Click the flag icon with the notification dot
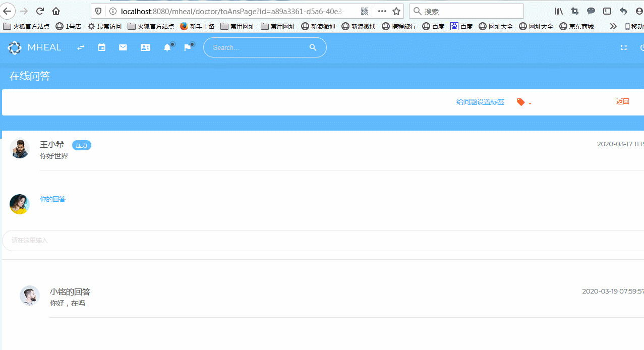The width and height of the screenshot is (644, 350). click(187, 47)
